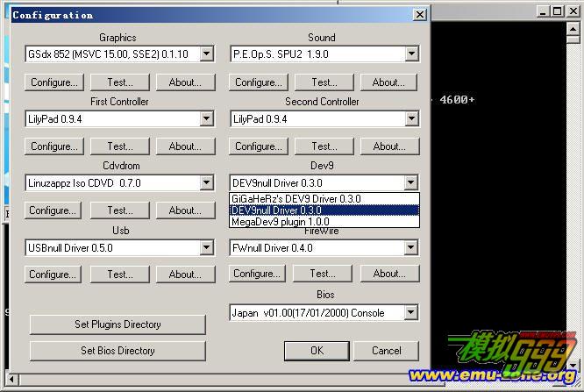Screen dimensions: 584x392
Task: Minimize the console window behind dialog
Action: [543, 11]
